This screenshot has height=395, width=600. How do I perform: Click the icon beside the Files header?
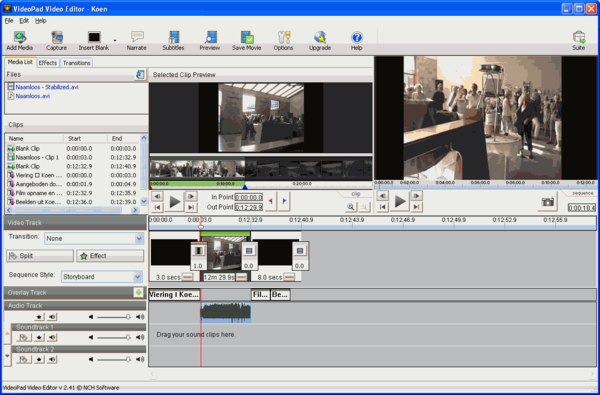point(140,74)
